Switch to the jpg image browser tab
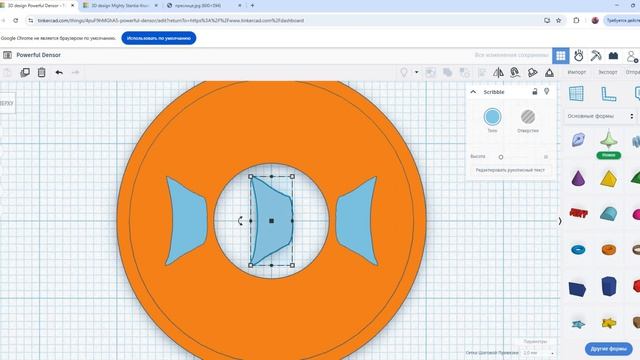Screen dimensions: 640x360 [203, 6]
